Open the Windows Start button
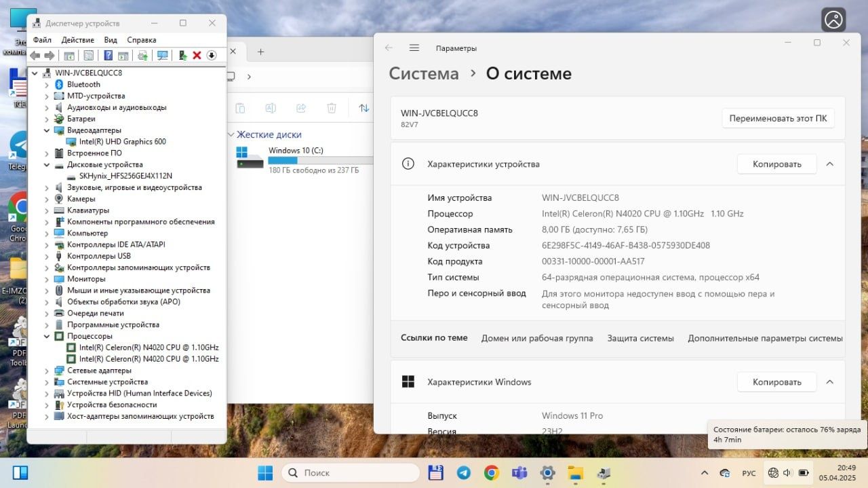 click(x=265, y=472)
